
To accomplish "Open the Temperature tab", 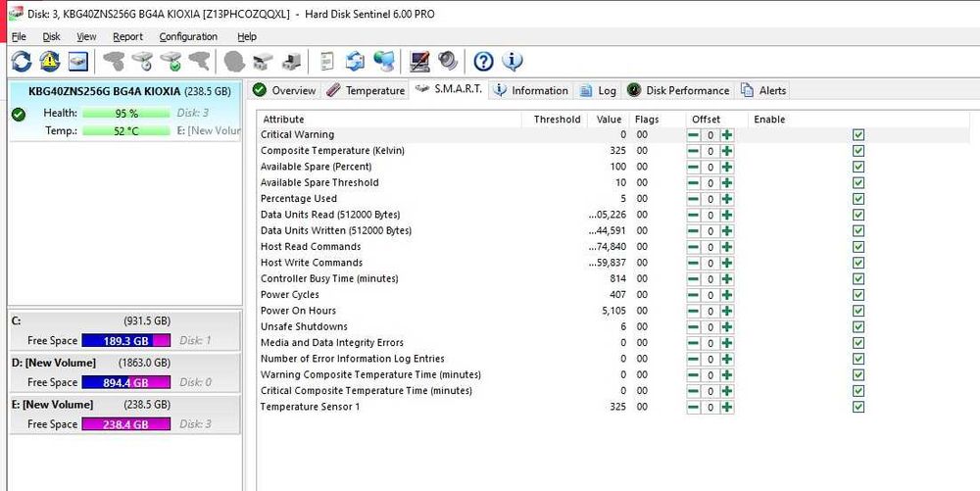I will [367, 90].
